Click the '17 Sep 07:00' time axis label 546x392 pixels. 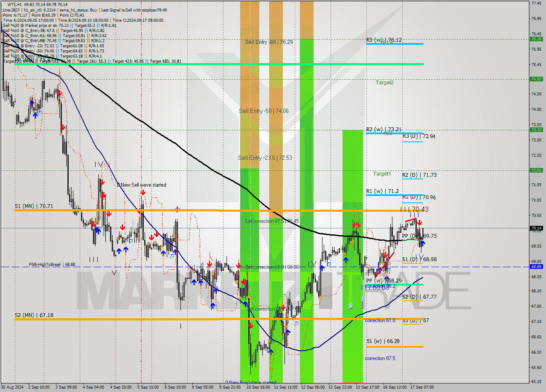423,387
